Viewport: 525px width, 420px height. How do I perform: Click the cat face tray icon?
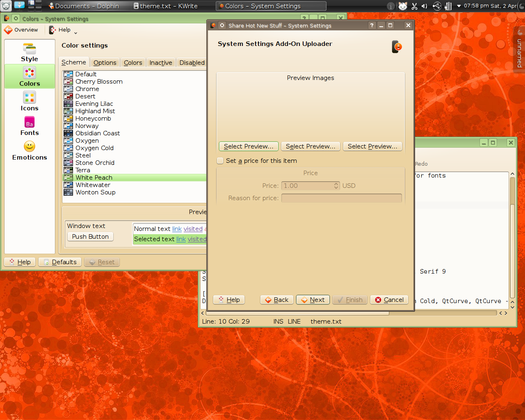tap(403, 6)
